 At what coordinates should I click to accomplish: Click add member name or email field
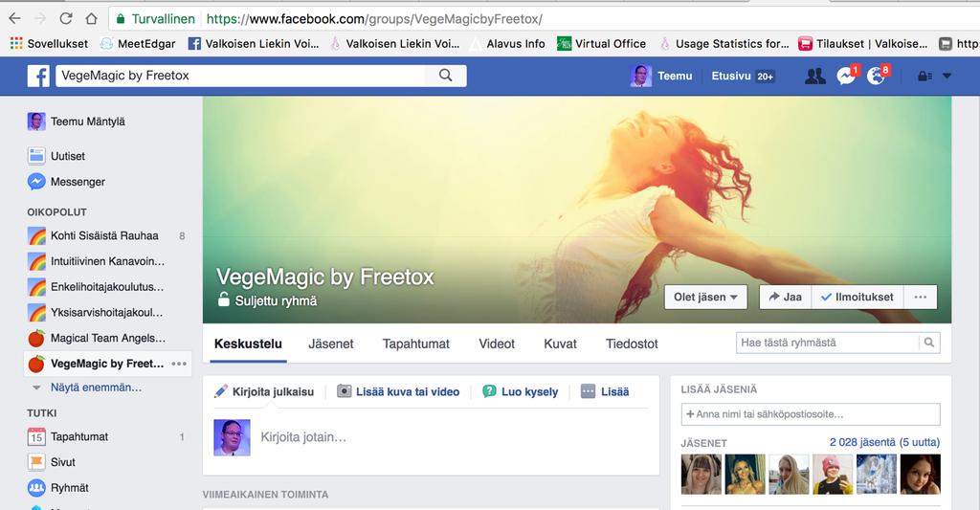[x=811, y=414]
